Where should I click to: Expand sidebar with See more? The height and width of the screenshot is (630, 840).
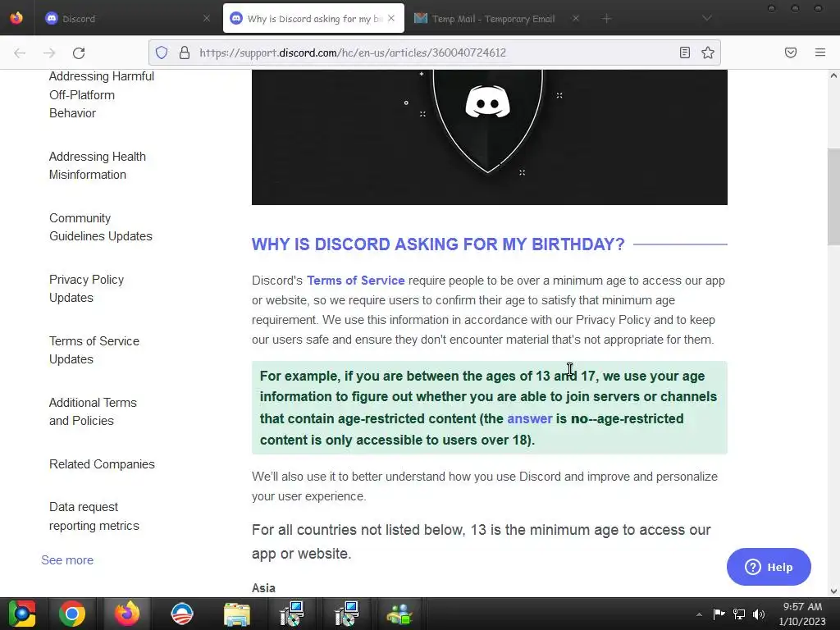[67, 560]
